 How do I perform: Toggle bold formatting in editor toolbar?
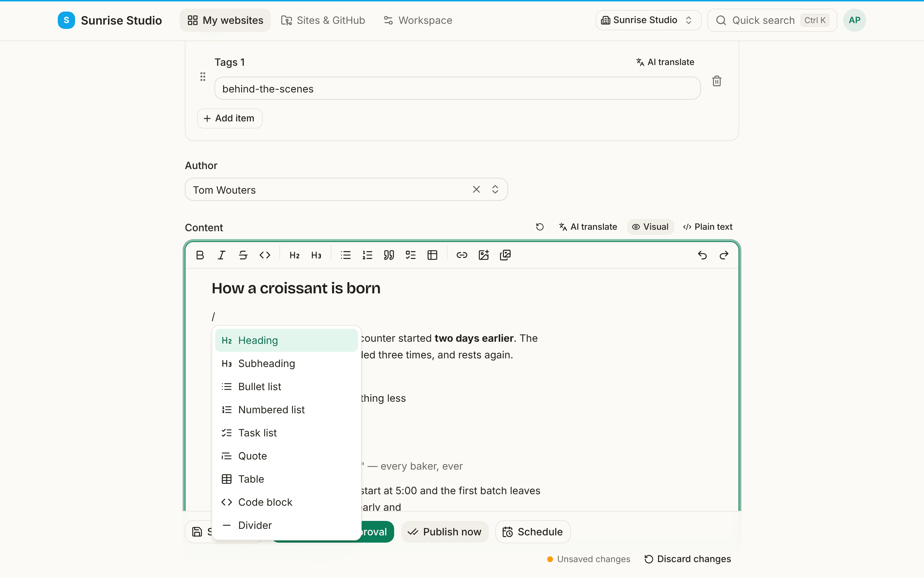click(x=200, y=255)
